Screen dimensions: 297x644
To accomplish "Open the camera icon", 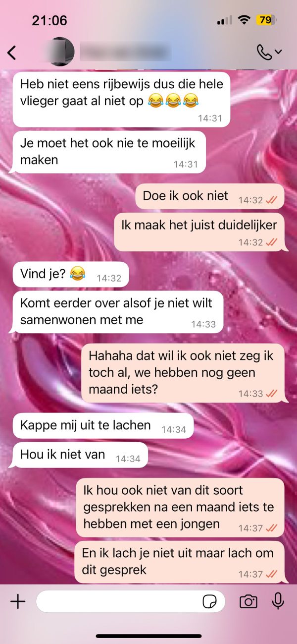I will pyautogui.click(x=248, y=602).
